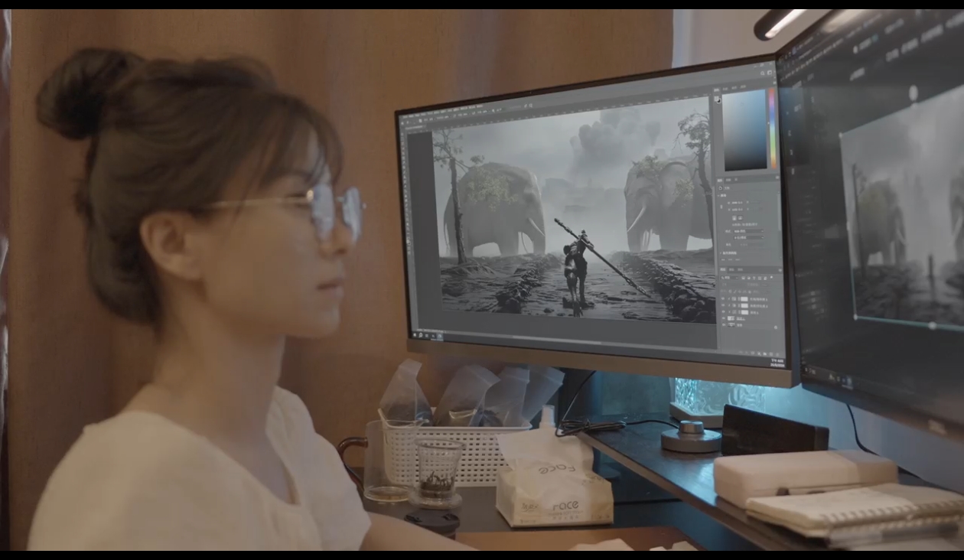Image resolution: width=964 pixels, height=560 pixels.
Task: Expand the lower collapsed section in Properties panel
Action: pyautogui.click(x=721, y=252)
